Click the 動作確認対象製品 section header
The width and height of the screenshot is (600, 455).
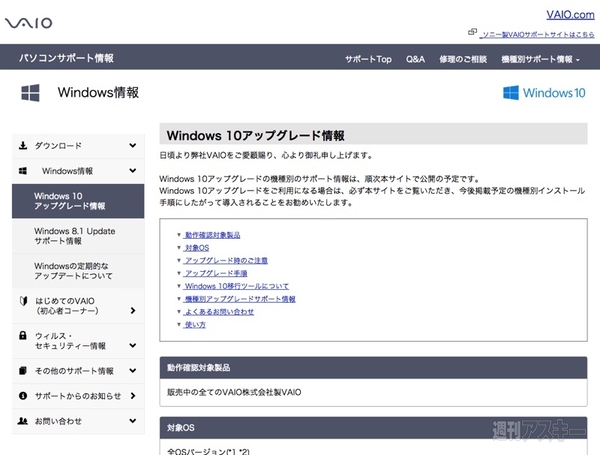point(373,368)
